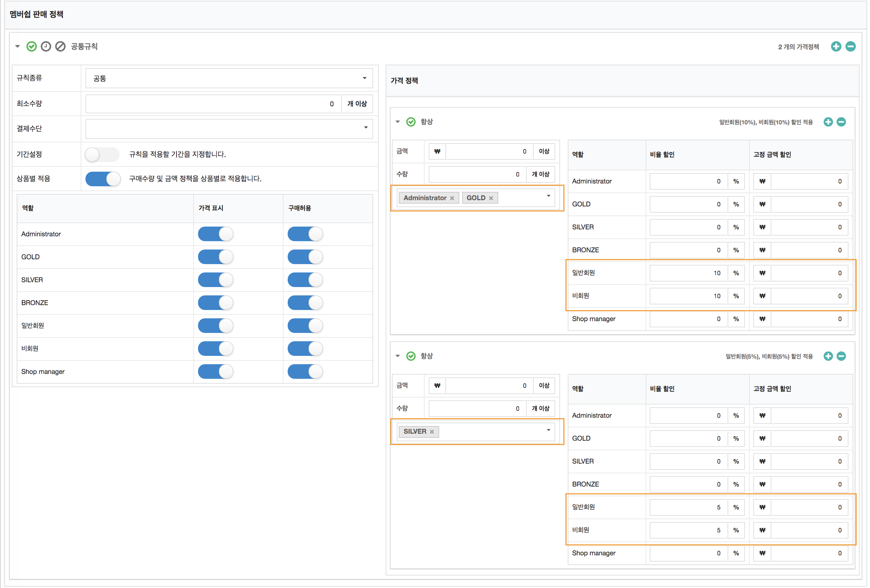The image size is (870, 588).
Task: Click the 일반회원(10%), 비회원(10%) 할인 적용 summary
Action: 765,122
